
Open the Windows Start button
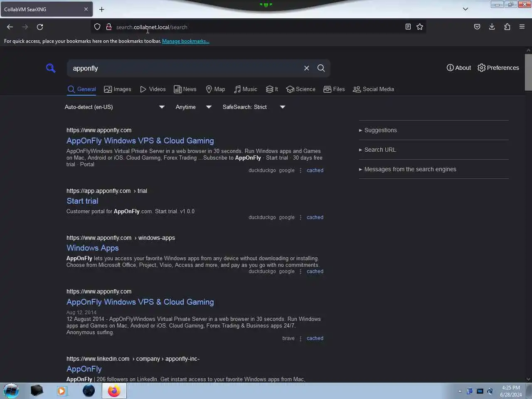point(11,391)
